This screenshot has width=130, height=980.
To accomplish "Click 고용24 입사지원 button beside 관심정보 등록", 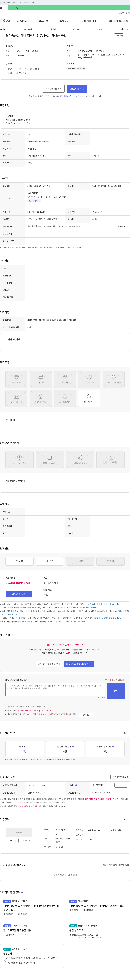I will pos(77,89).
